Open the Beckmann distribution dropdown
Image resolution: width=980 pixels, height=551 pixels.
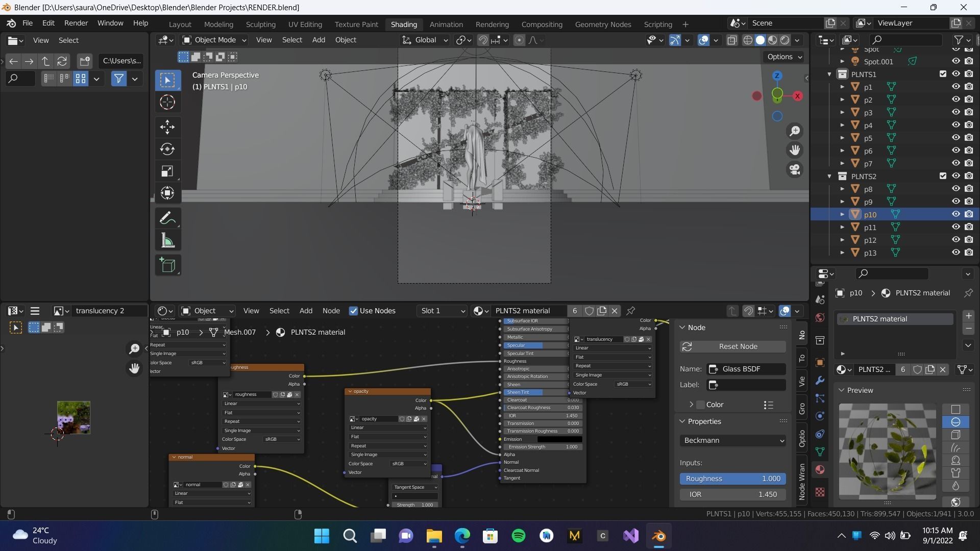[x=732, y=440]
